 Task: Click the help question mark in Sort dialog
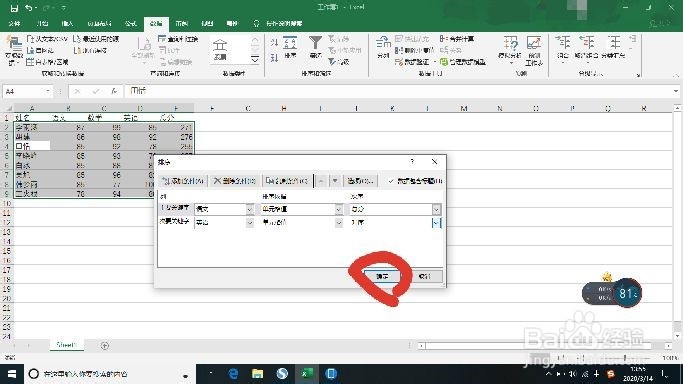(x=412, y=162)
